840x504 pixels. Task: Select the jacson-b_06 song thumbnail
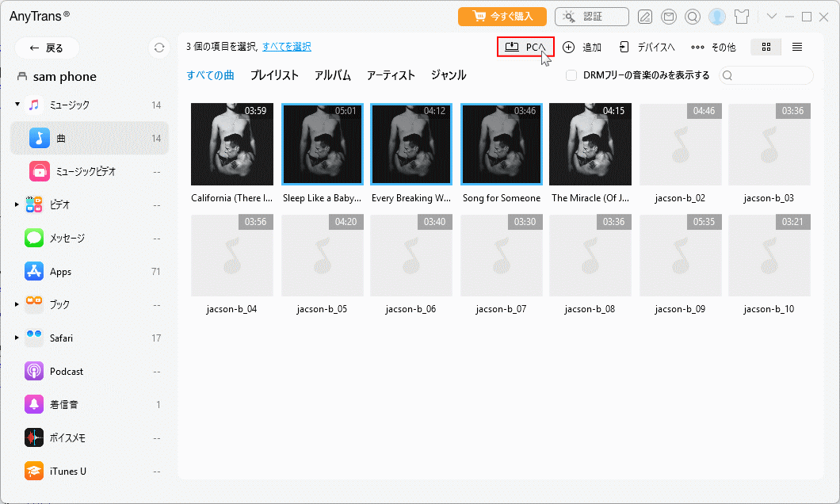(411, 255)
